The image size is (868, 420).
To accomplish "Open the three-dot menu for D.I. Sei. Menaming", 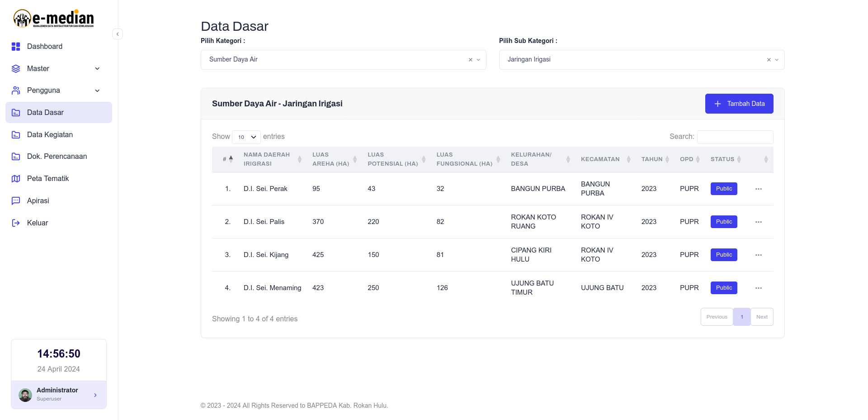I will point(759,288).
